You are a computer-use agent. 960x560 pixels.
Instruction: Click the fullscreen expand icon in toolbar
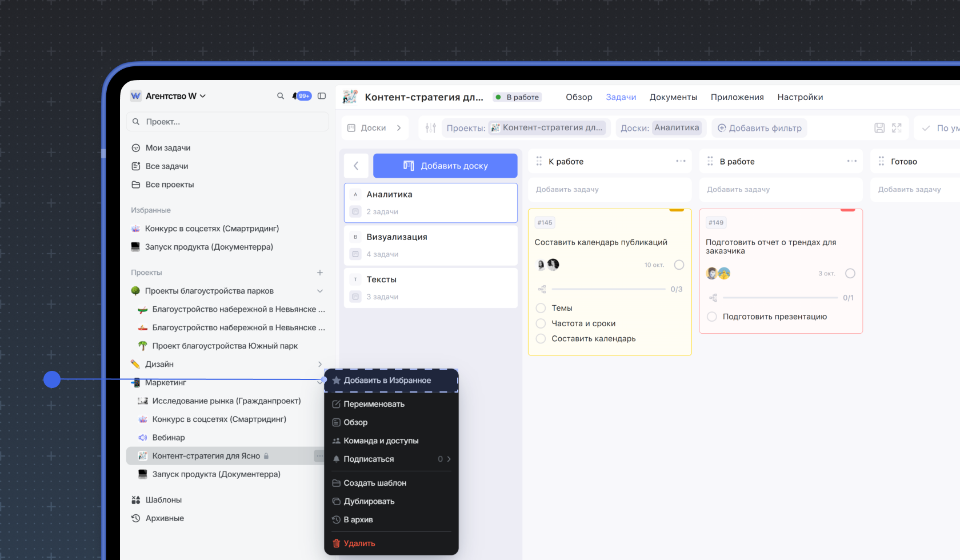point(897,128)
